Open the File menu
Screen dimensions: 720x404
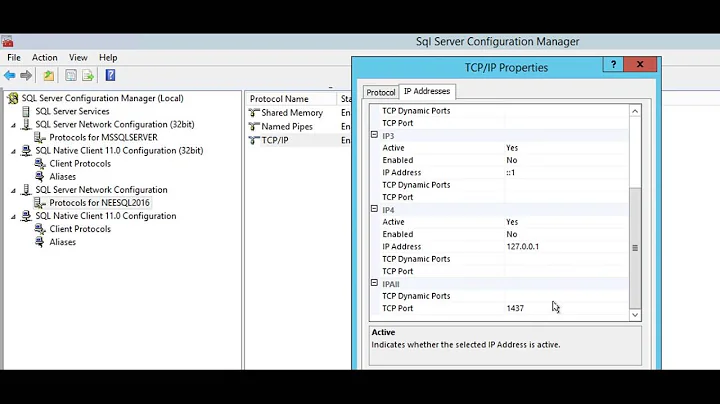tap(14, 58)
